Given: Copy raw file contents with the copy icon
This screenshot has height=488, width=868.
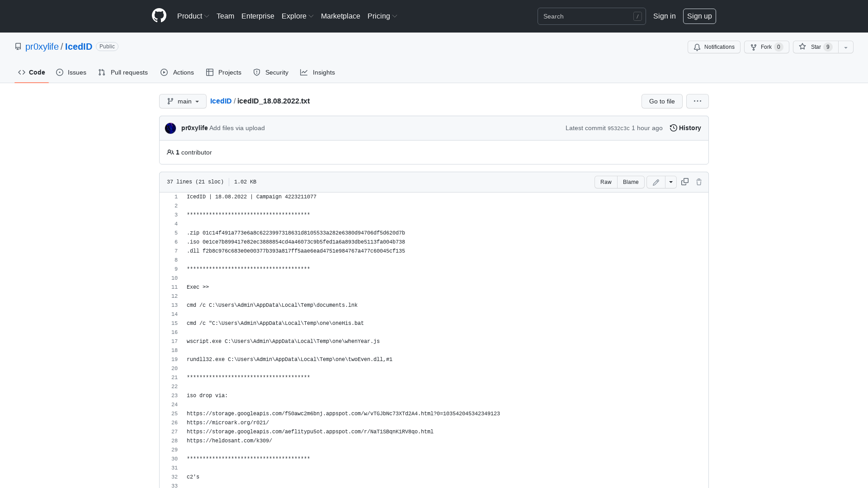Looking at the screenshot, I should click(x=684, y=182).
